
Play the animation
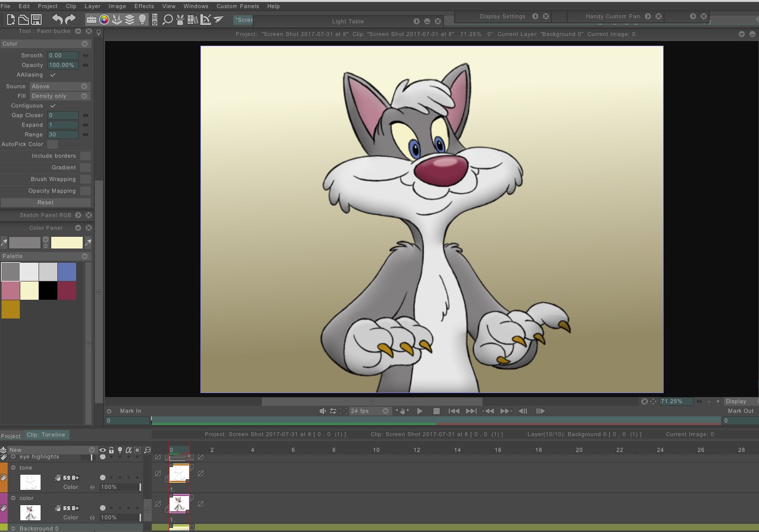click(x=420, y=411)
